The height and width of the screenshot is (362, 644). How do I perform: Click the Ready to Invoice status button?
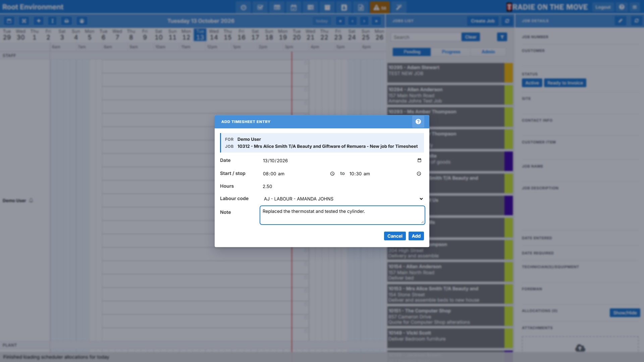pyautogui.click(x=565, y=83)
